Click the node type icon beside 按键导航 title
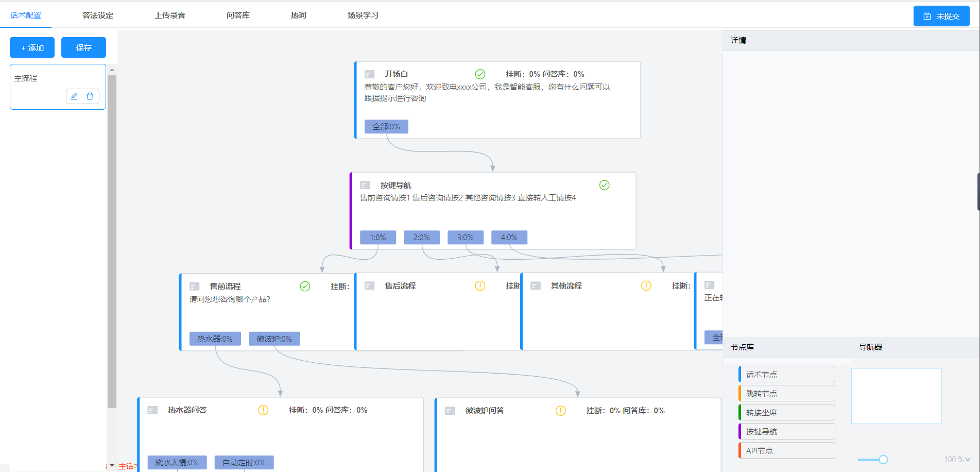Screen dimensions: 980x472 pos(365,186)
